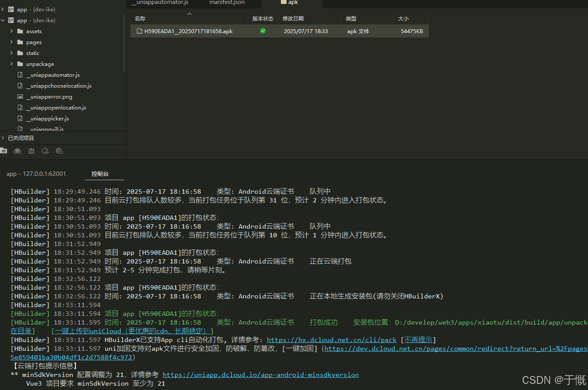Click the assets folder icon

20,31
